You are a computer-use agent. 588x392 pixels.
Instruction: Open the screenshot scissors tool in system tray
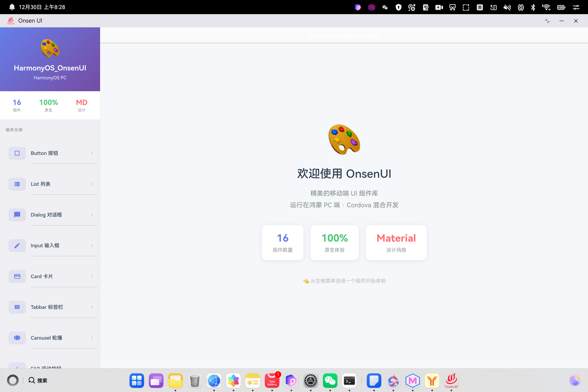pyautogui.click(x=452, y=7)
